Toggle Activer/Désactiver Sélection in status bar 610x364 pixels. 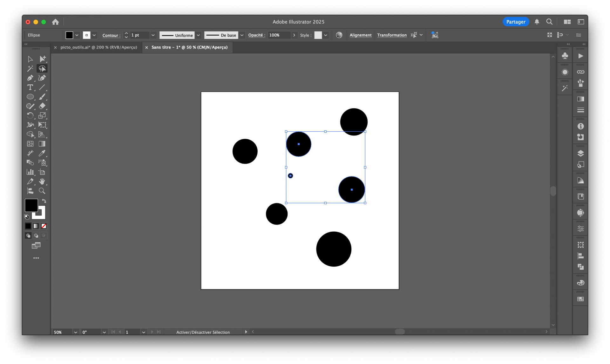tap(203, 332)
